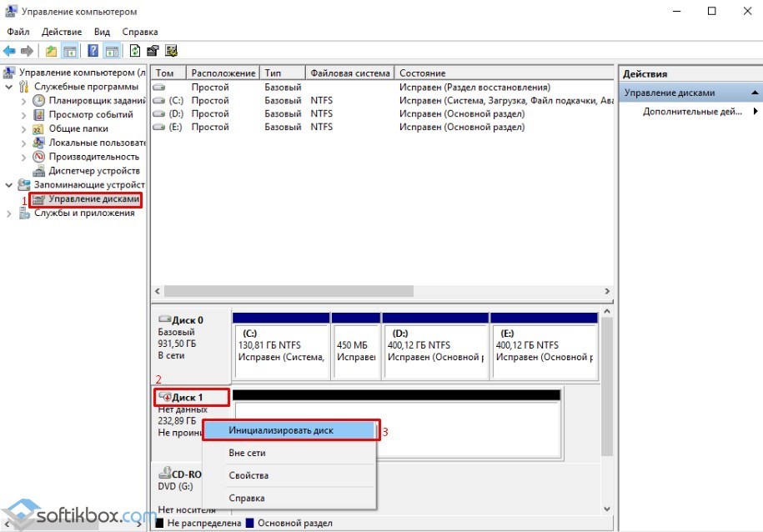The height and width of the screenshot is (532, 763).
Task: Select Свойства in the context menu
Action: 248,475
